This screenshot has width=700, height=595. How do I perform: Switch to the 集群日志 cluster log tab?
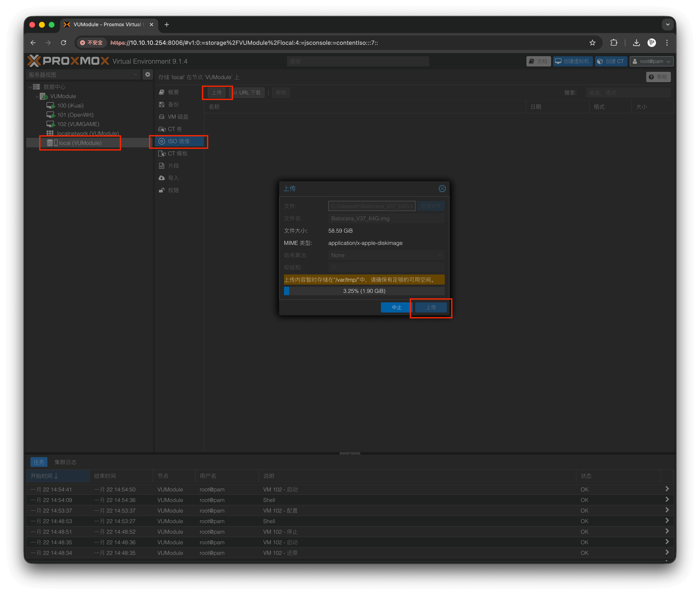pyautogui.click(x=65, y=462)
